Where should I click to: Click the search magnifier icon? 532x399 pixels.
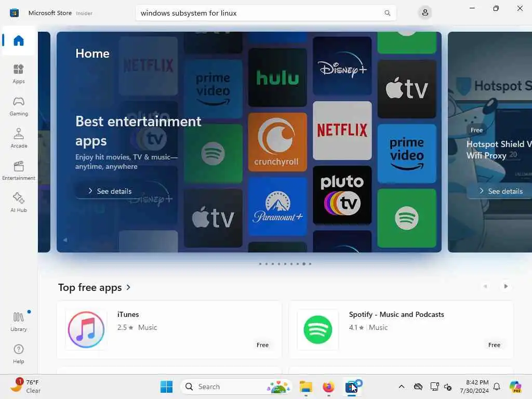coord(387,13)
